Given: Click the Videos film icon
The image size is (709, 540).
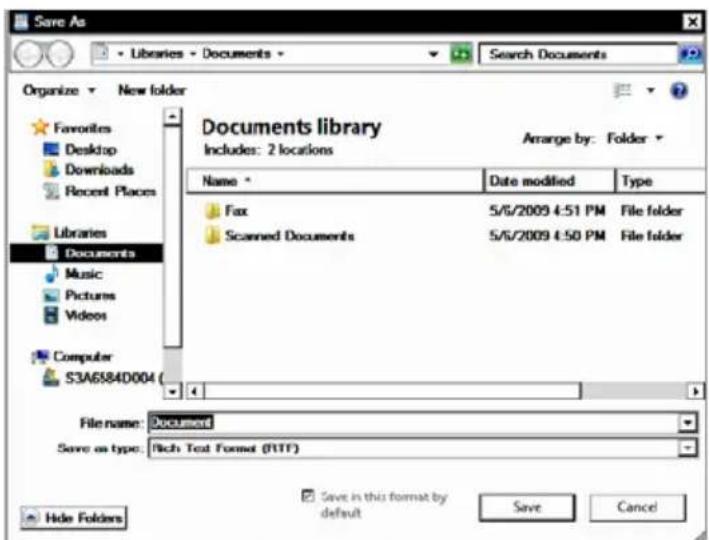Looking at the screenshot, I should point(51,315).
